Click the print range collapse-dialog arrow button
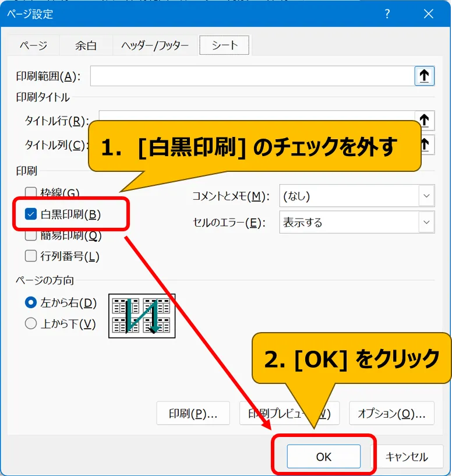The image size is (452, 476). tap(425, 76)
